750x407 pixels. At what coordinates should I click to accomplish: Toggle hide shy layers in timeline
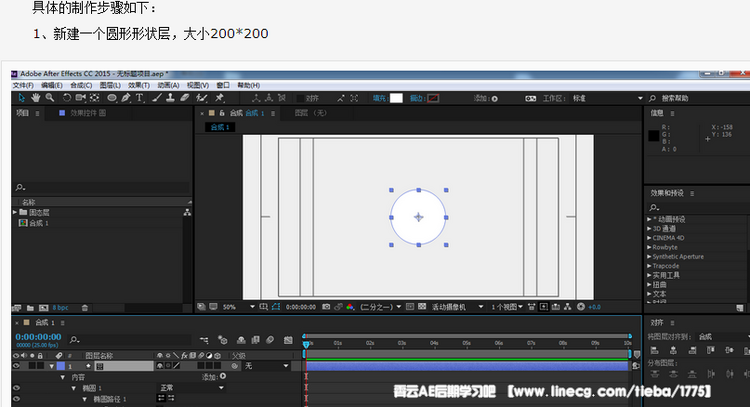[x=241, y=340]
